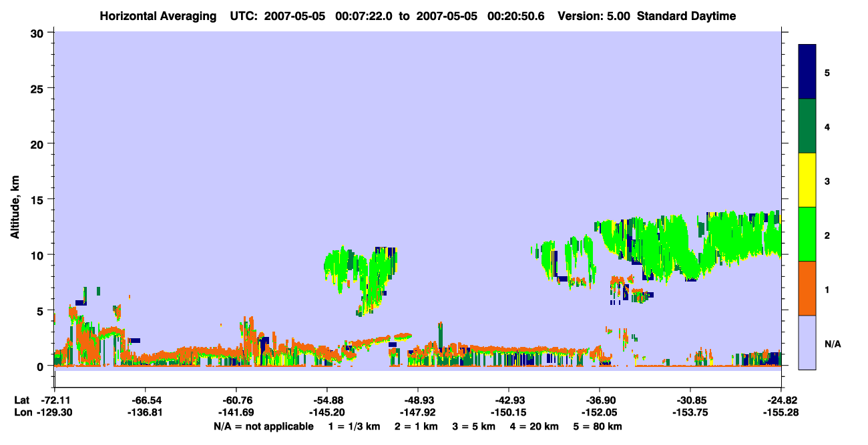Click the longitude value '-145.20'
Image resolution: width=868 pixels, height=445 pixels.
coord(327,412)
